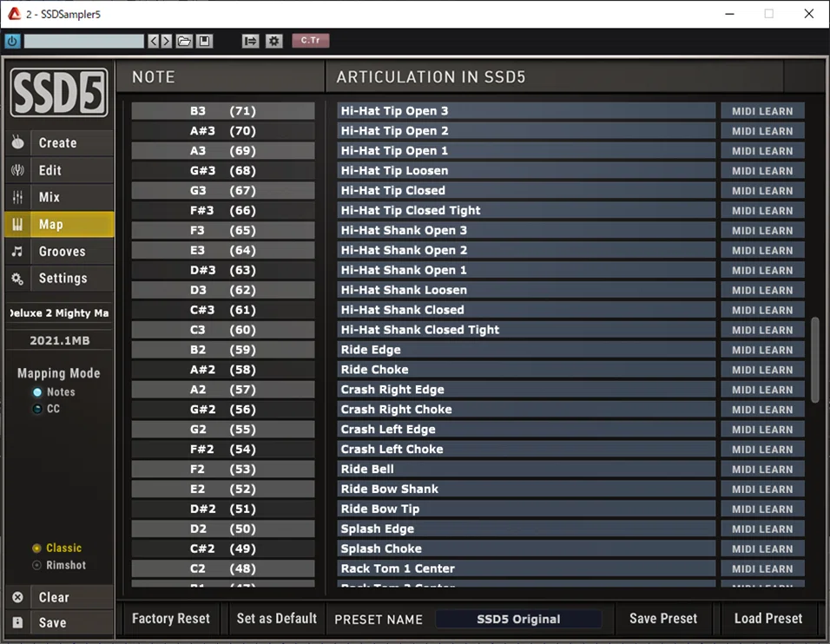830x644 pixels.
Task: Click the Create drum icon
Action: coord(18,142)
